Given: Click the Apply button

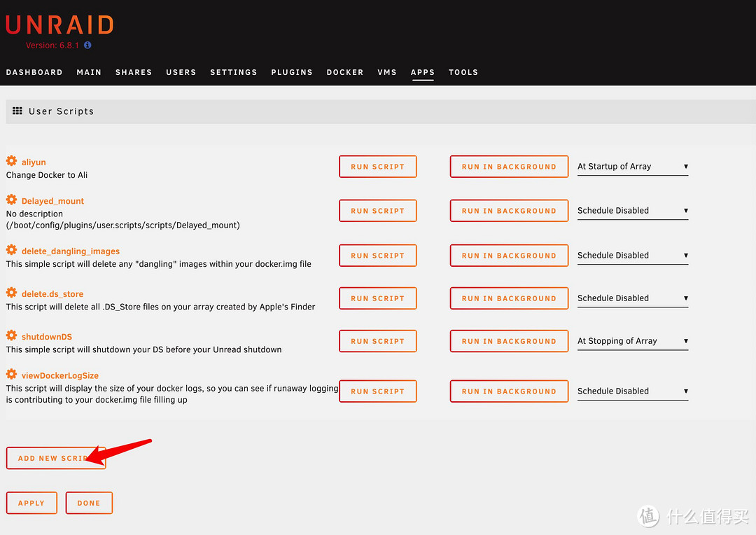Looking at the screenshot, I should coord(31,503).
